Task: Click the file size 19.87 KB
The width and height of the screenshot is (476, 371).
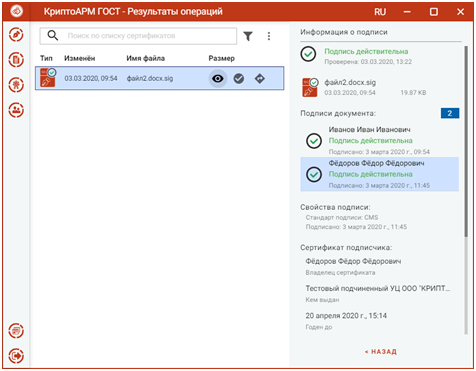Action: coord(413,93)
